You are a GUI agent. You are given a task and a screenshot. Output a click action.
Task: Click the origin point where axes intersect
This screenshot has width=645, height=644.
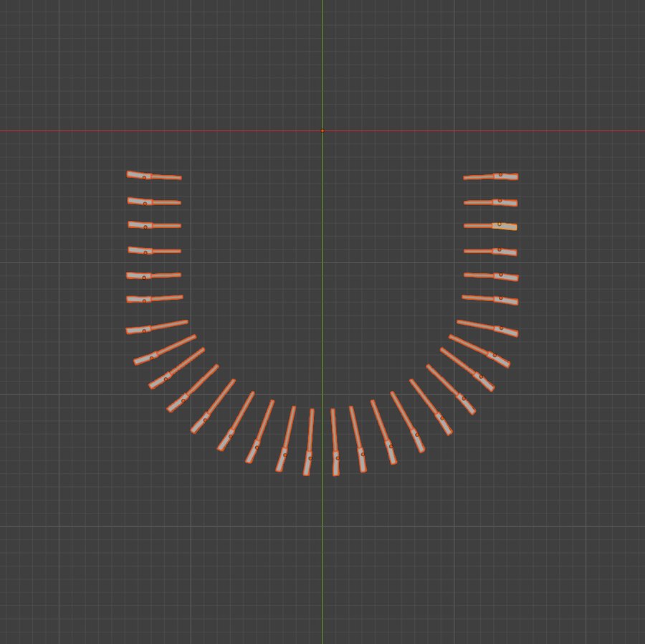322,131
